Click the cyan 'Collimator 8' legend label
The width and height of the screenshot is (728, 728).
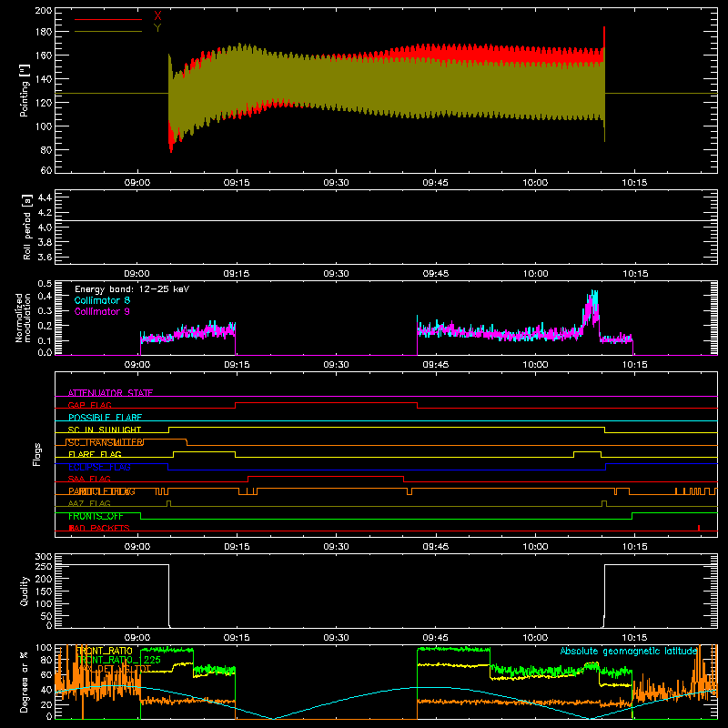coord(102,300)
